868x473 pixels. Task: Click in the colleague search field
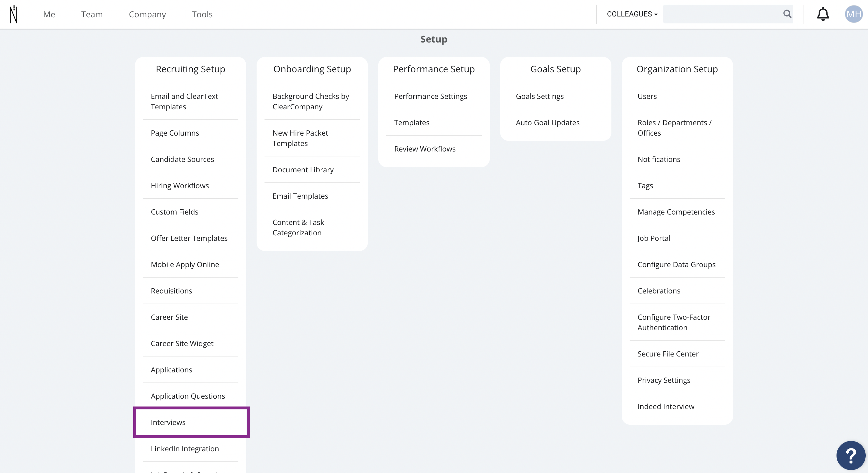(722, 14)
